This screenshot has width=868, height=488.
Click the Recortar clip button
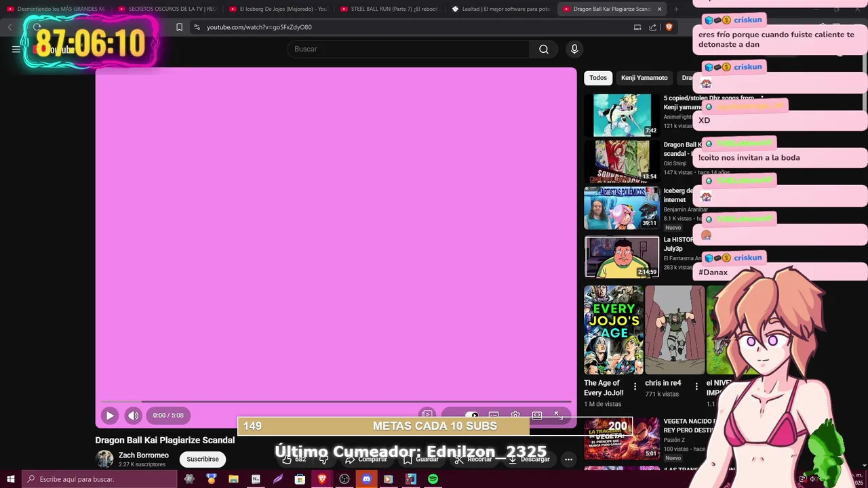tap(473, 459)
